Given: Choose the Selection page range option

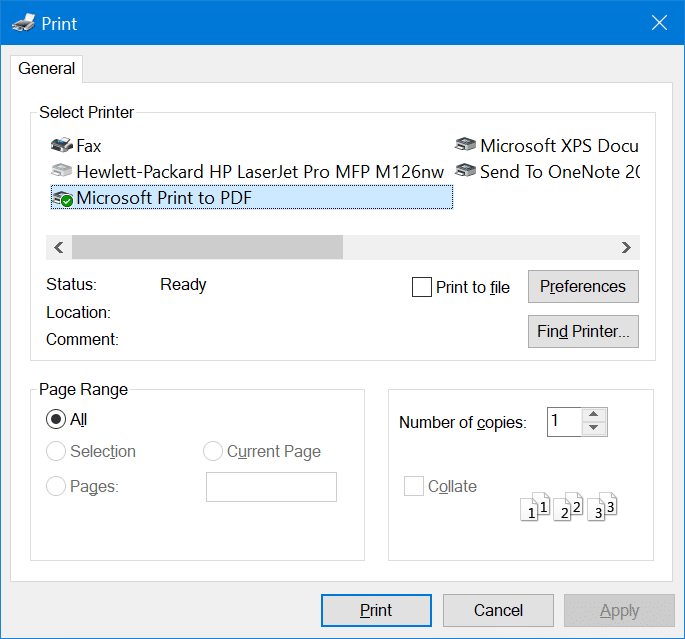Looking at the screenshot, I should click(x=56, y=451).
